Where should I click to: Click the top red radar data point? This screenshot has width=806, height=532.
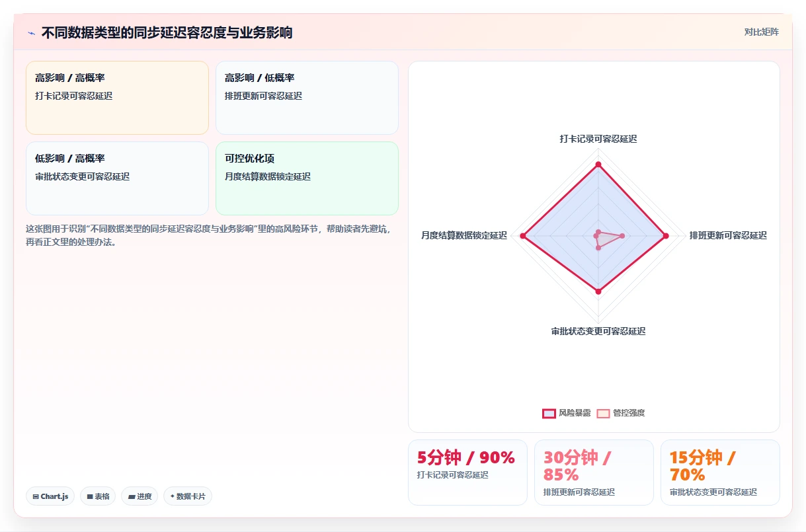pos(598,165)
